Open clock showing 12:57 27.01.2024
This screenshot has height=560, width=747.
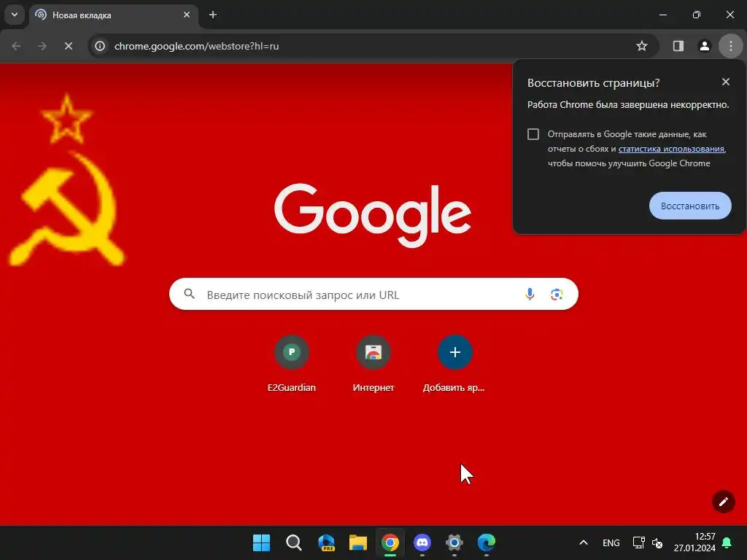tap(694, 542)
